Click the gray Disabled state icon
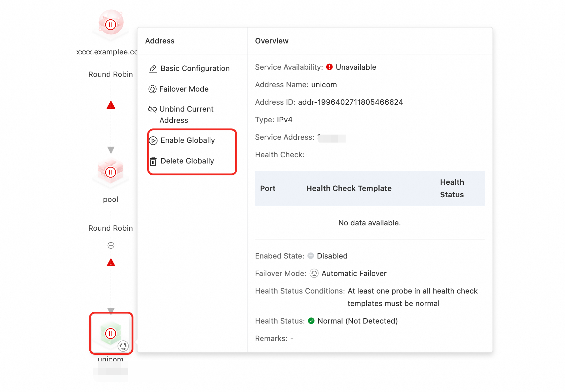Image resolution: width=565 pixels, height=392 pixels. click(x=311, y=256)
